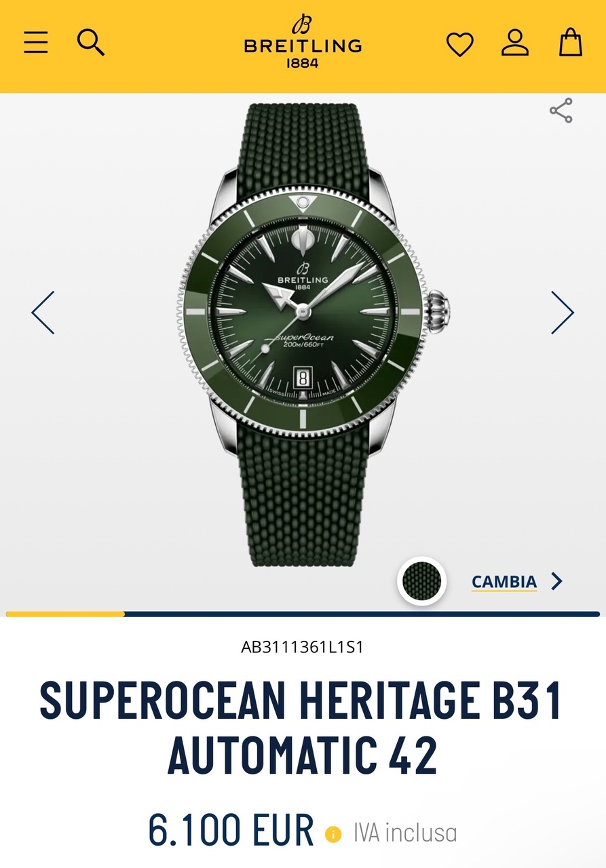
Task: Click the yellow segment of image progress bar
Action: pos(65,614)
